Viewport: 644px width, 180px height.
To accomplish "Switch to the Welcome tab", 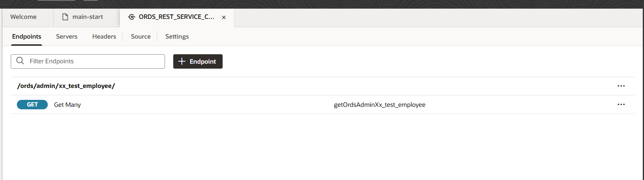I will [23, 17].
